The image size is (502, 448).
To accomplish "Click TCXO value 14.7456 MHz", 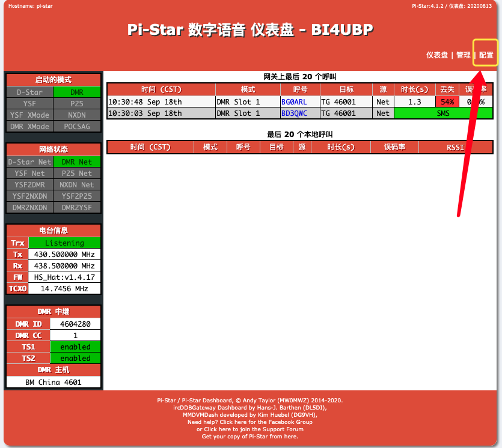I will (64, 289).
